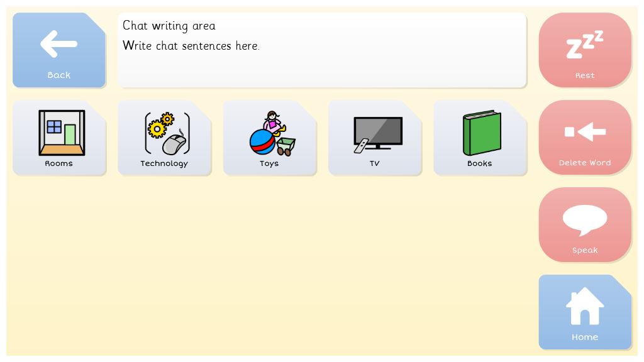The width and height of the screenshot is (644, 362).
Task: Tap the "Books" label text
Action: coord(479,163)
